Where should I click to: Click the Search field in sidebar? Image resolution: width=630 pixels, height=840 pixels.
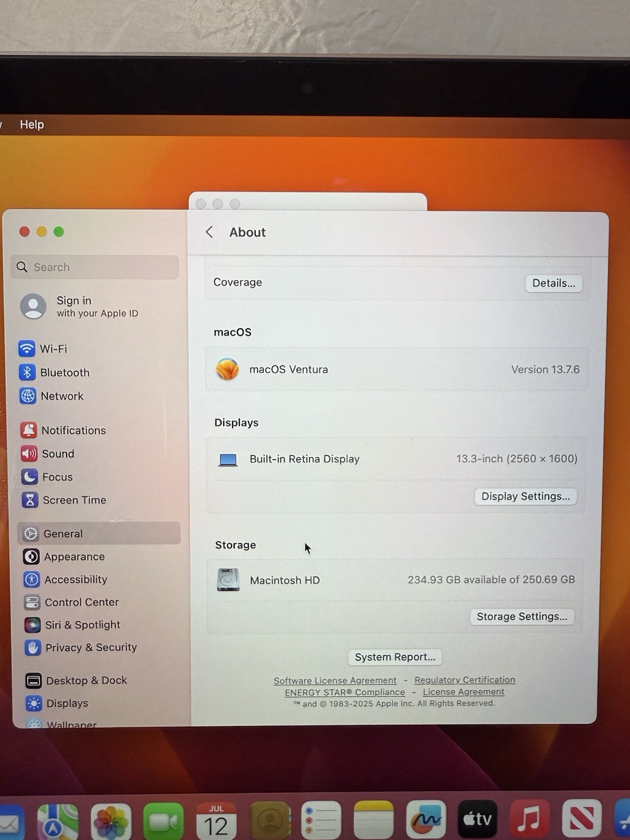(x=94, y=267)
